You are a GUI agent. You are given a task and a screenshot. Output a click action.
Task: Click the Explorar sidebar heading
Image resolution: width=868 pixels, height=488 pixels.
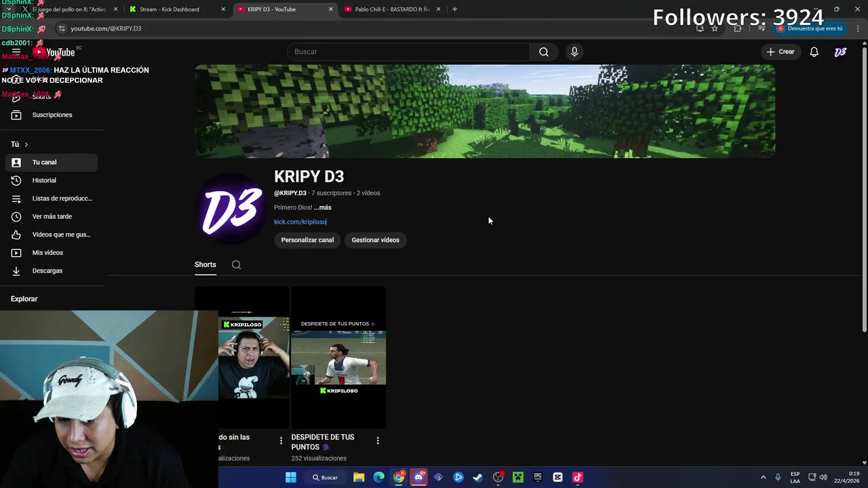tap(24, 299)
